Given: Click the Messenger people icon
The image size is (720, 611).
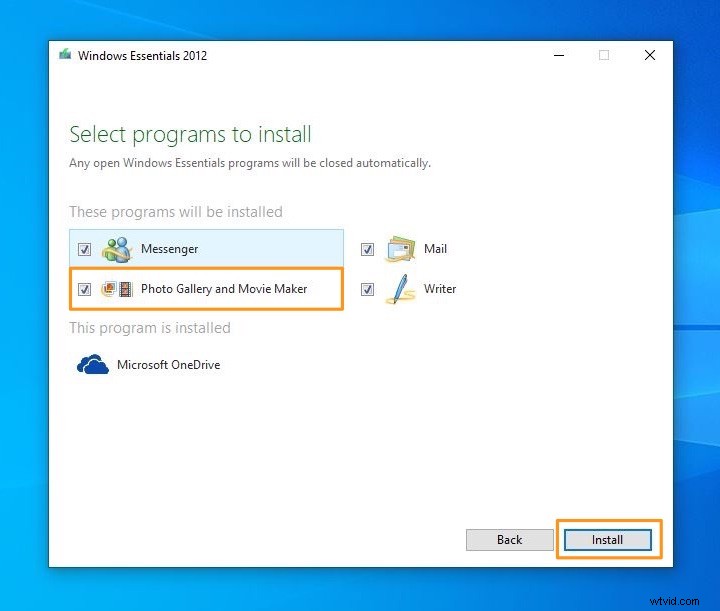Looking at the screenshot, I should [x=117, y=249].
